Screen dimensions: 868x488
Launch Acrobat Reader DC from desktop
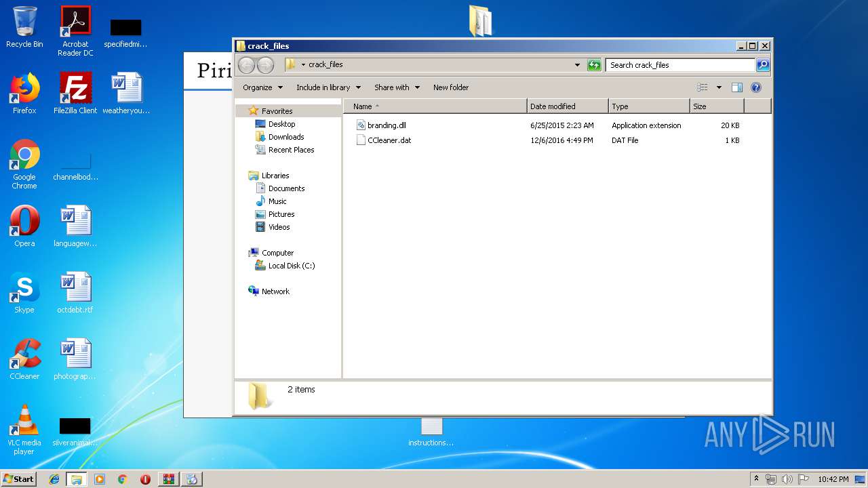(75, 31)
